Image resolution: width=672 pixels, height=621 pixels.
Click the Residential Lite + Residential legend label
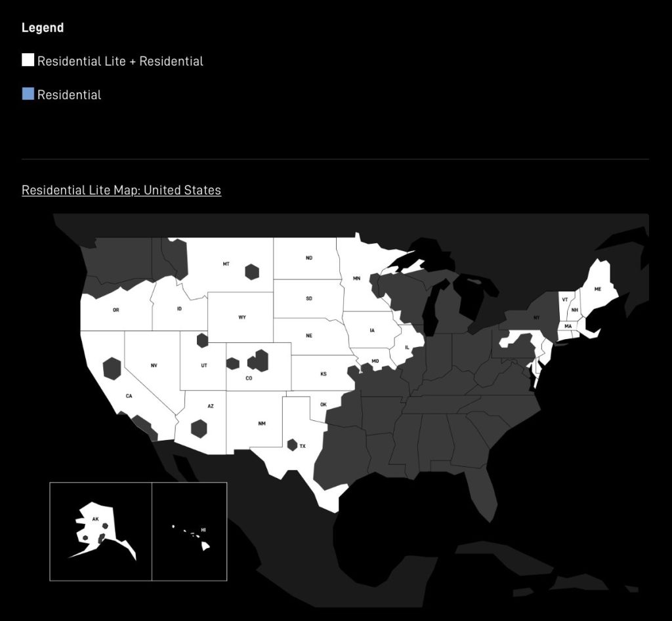120,61
